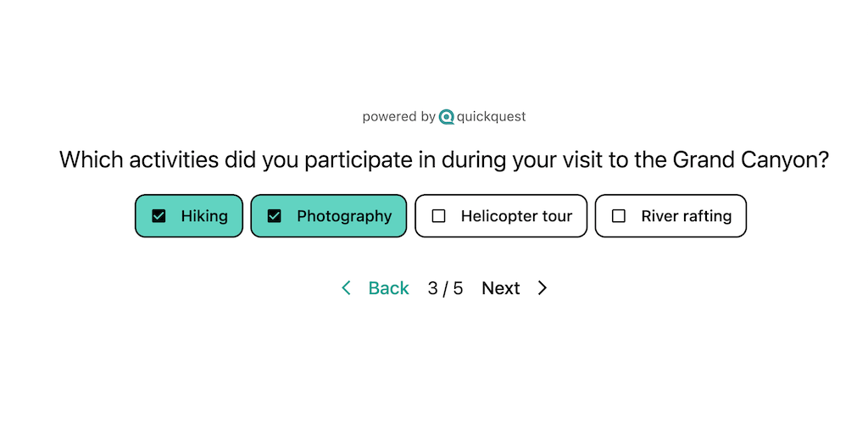Screen dimensions: 868x434
Task: Go back using the Back text
Action: pyautogui.click(x=388, y=288)
